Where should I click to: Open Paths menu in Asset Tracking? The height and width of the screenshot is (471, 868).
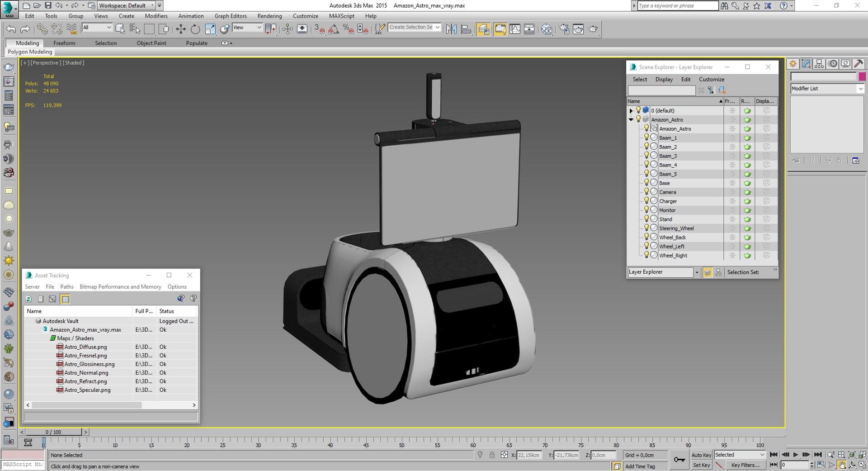(x=67, y=287)
